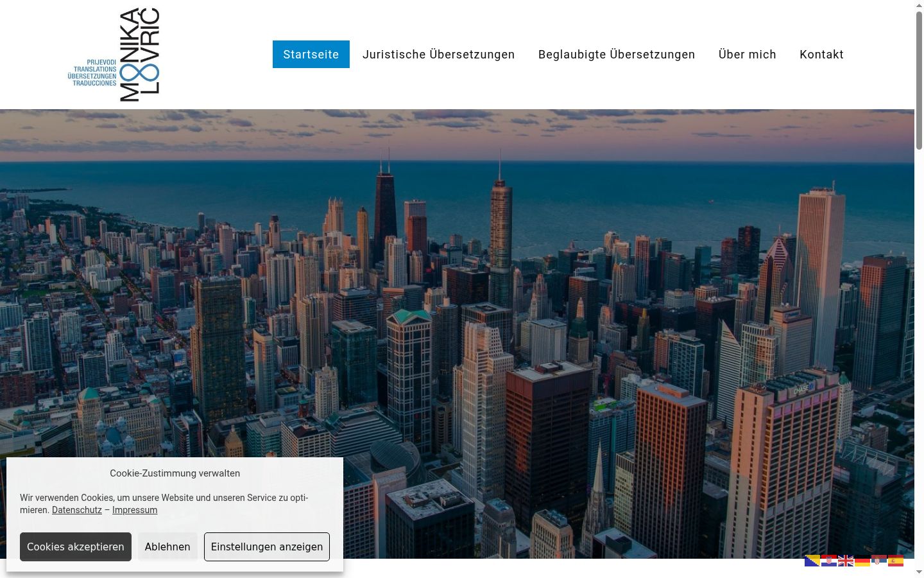This screenshot has height=578, width=924.
Task: Accept cookies with Cookies akzeptieren
Action: (76, 547)
